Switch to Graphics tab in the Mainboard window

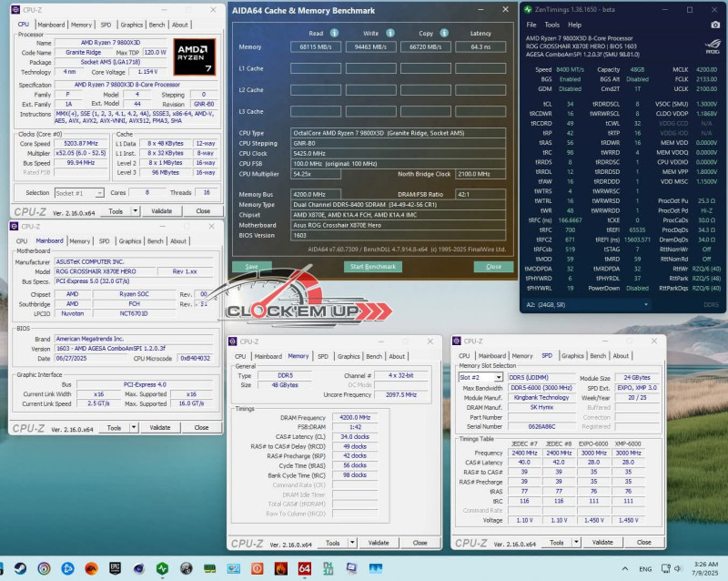130,240
